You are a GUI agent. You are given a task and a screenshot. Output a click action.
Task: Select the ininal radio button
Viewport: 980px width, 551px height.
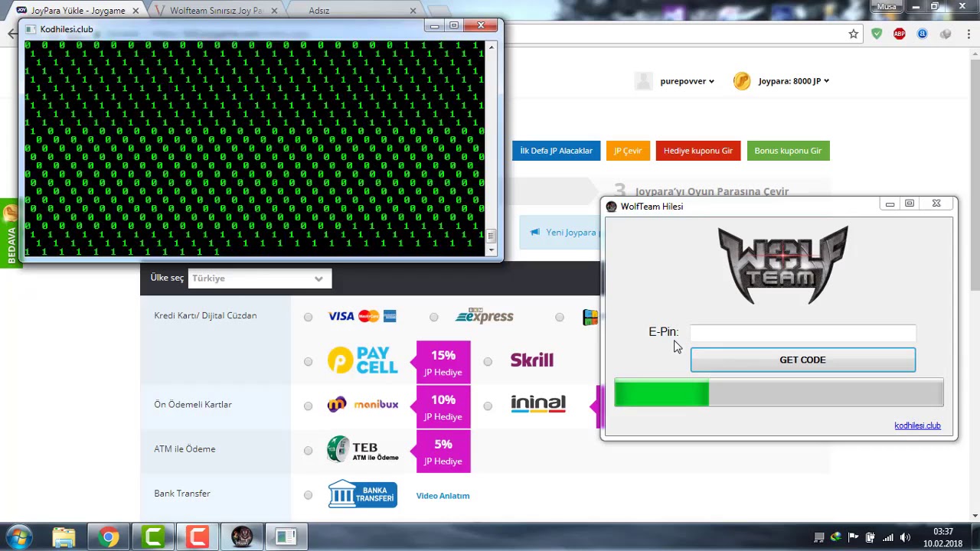coord(488,406)
